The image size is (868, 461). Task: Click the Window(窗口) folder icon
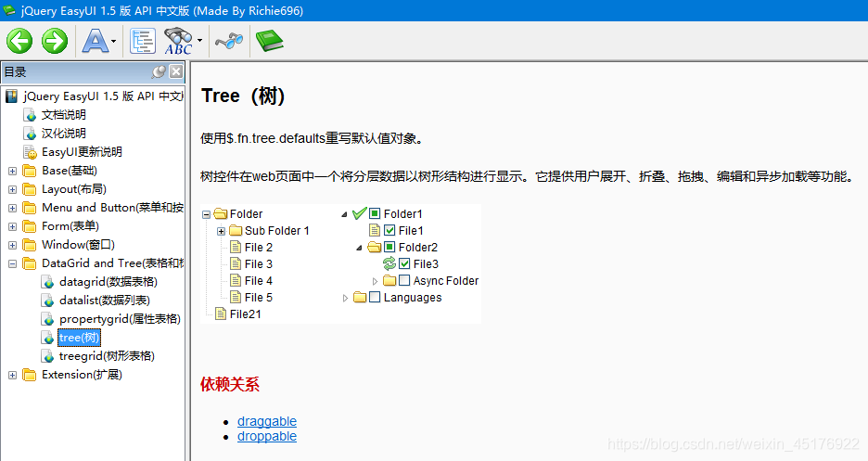click(30, 245)
